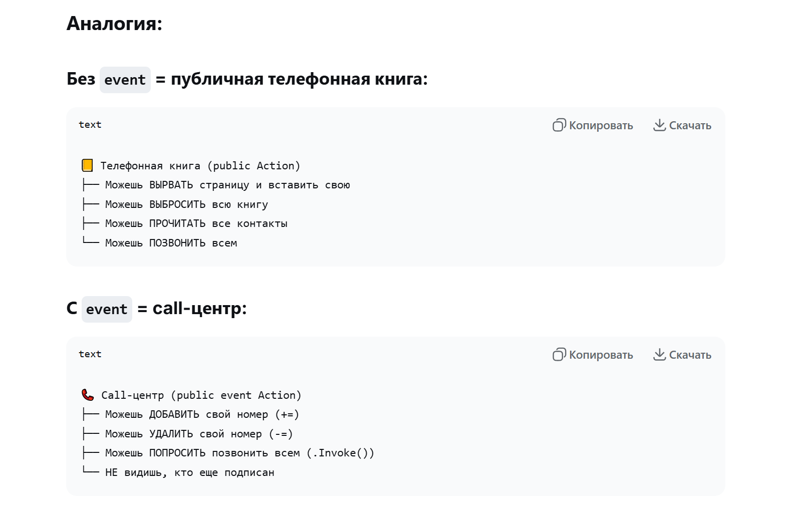Screen dimensions: 812x506
Task: Click the download arrow icon above the phone book code
Action: (x=659, y=125)
